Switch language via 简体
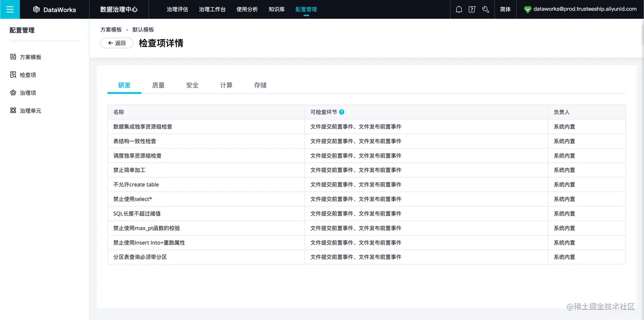Image resolution: width=644 pixels, height=320 pixels. coord(505,9)
